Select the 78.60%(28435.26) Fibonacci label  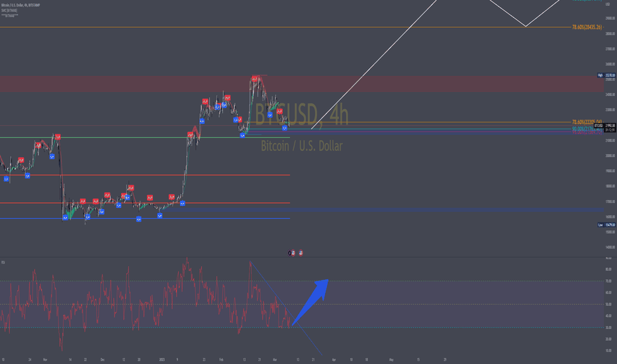[x=587, y=27]
